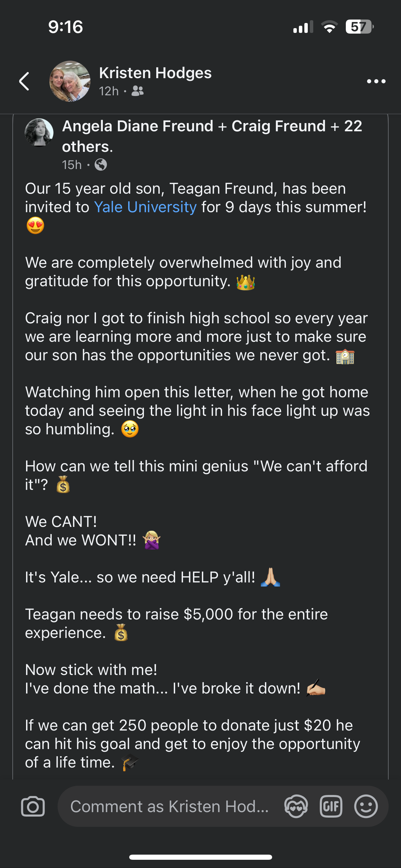
Task: Open the emoji smiley picker
Action: [366, 806]
